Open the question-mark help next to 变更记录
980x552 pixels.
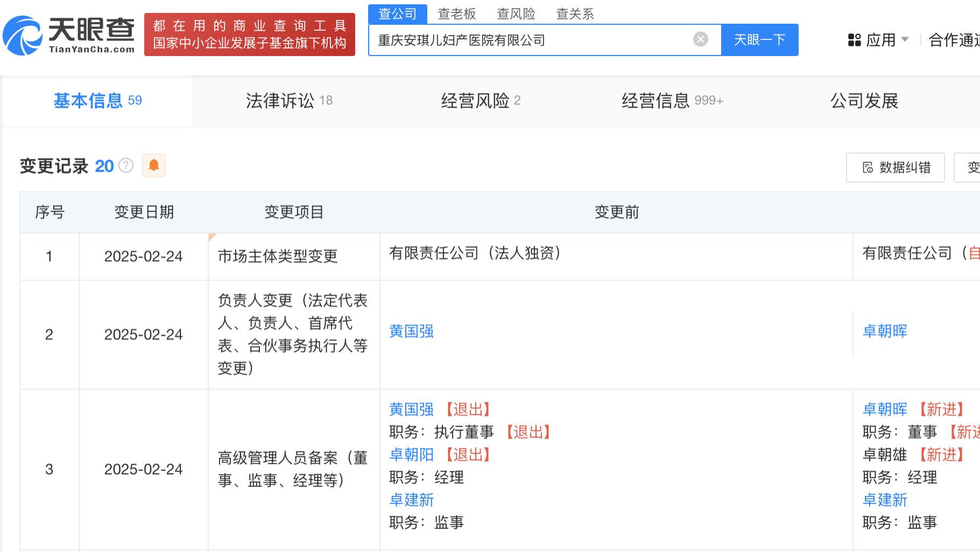coord(126,165)
